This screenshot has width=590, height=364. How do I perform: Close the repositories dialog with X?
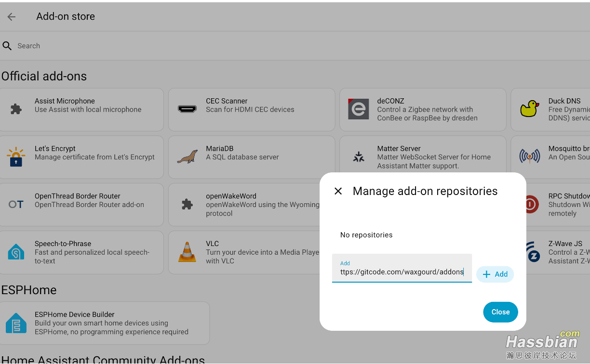338,191
